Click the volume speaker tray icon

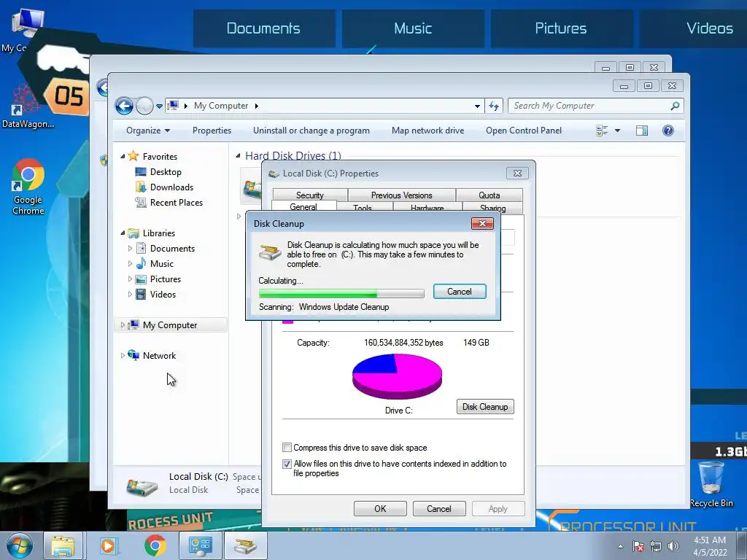(x=673, y=546)
